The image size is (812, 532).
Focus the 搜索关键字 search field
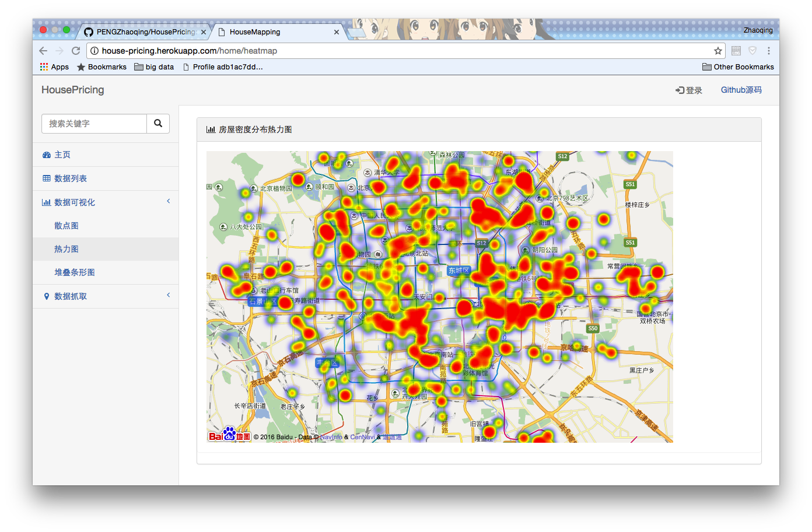coord(94,124)
